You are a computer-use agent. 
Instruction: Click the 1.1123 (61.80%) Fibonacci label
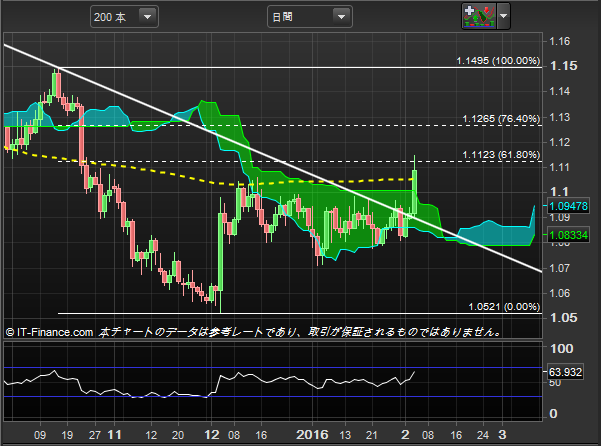click(x=501, y=155)
